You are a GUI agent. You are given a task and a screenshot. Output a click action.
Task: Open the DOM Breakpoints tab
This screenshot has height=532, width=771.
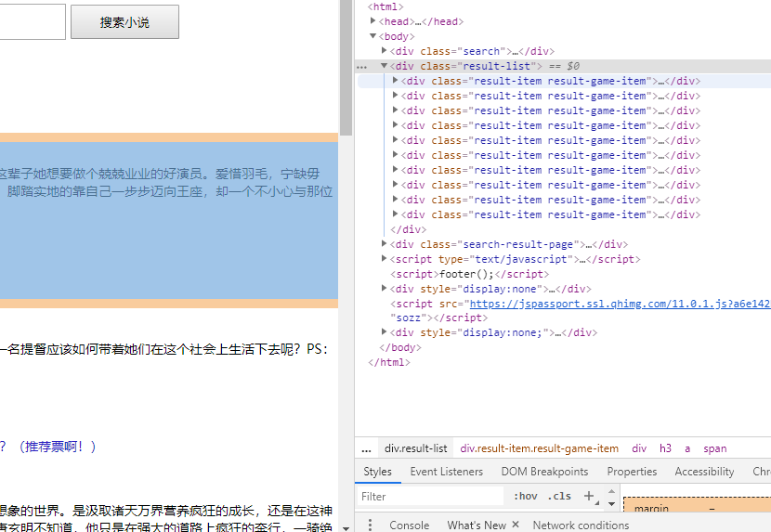tap(544, 472)
